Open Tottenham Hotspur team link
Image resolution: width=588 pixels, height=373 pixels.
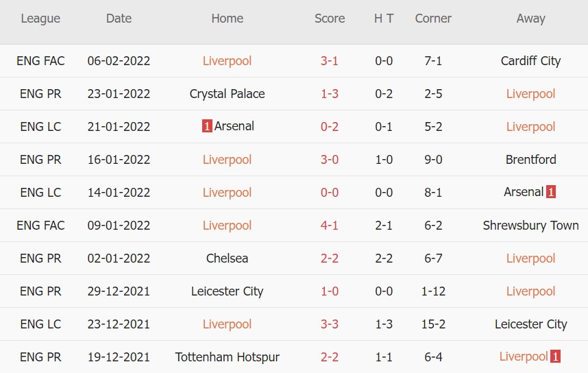point(227,357)
